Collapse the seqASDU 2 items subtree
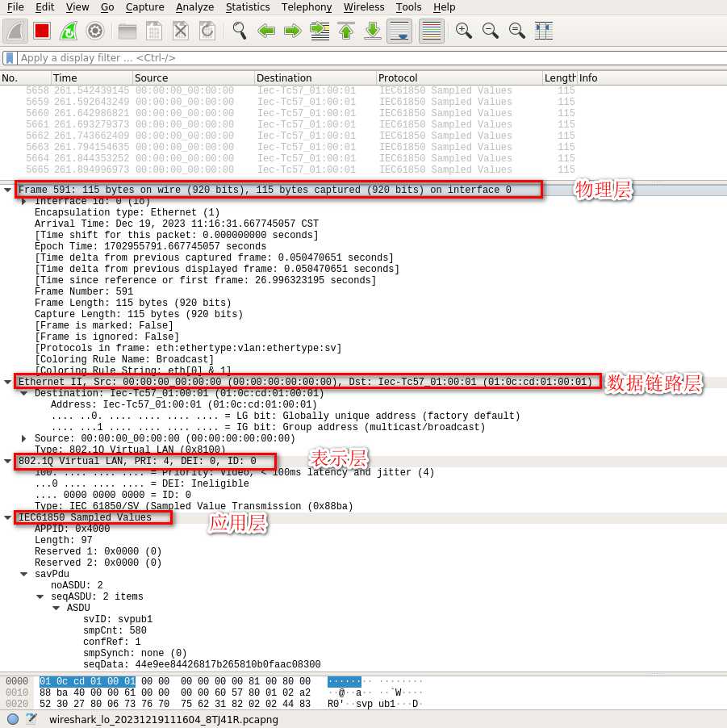The image size is (727, 728). tap(40, 597)
